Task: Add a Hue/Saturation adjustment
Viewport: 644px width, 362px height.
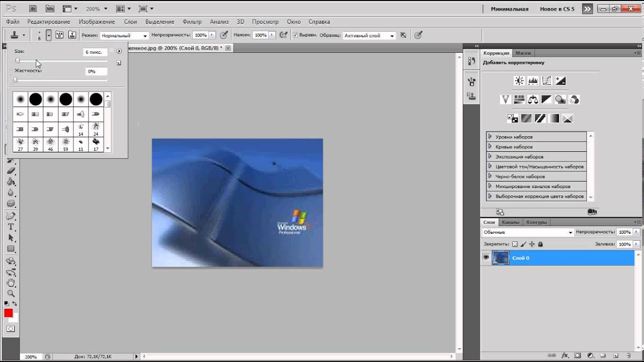Action: pyautogui.click(x=519, y=100)
